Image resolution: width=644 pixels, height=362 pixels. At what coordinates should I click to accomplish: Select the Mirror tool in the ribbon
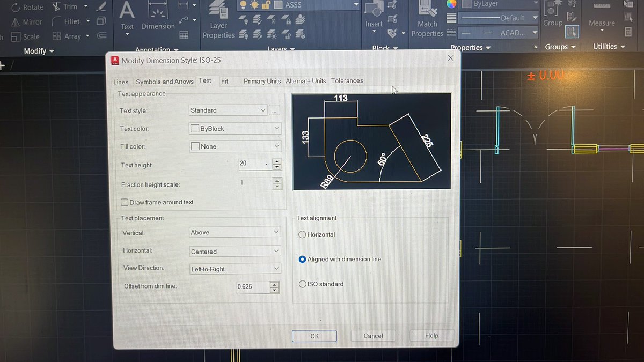pos(26,22)
